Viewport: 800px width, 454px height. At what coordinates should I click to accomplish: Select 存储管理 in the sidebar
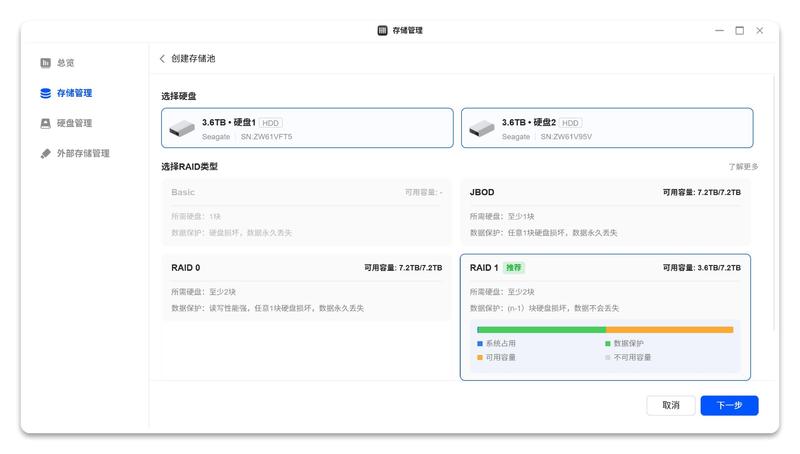[74, 93]
